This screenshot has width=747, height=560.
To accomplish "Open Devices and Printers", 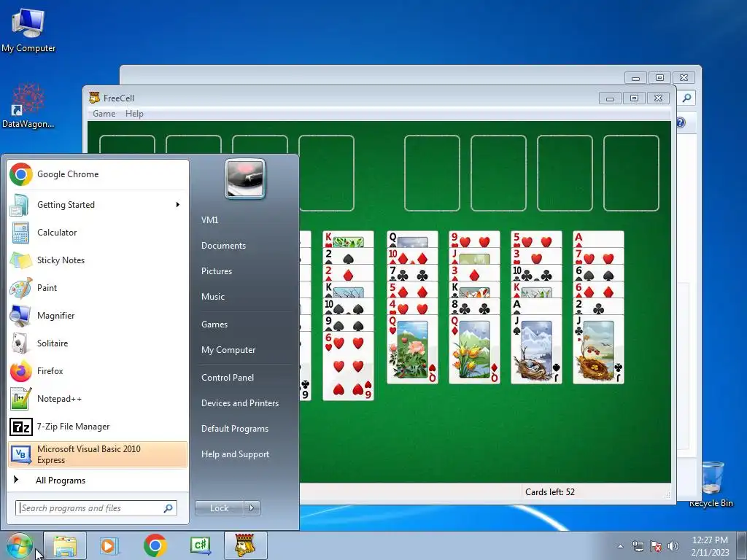I will [x=240, y=403].
